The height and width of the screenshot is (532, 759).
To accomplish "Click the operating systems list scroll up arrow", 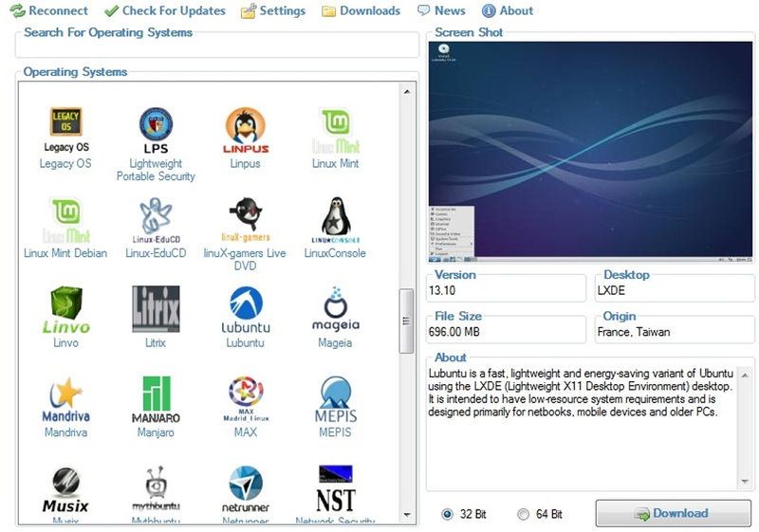I will [x=407, y=91].
